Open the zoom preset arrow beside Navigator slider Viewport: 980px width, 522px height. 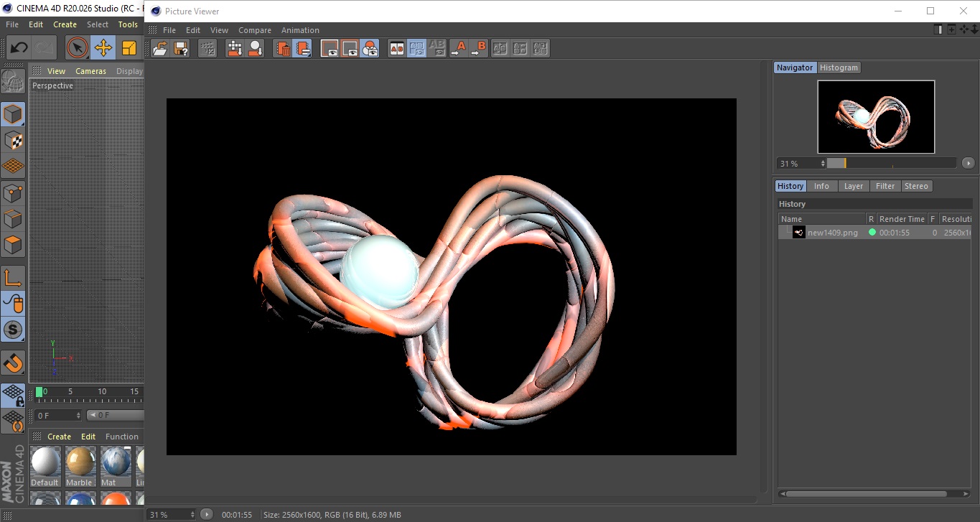tap(968, 163)
